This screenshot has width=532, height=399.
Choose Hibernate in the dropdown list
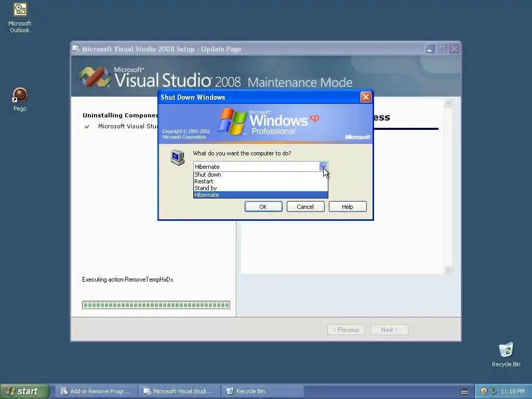coord(261,195)
